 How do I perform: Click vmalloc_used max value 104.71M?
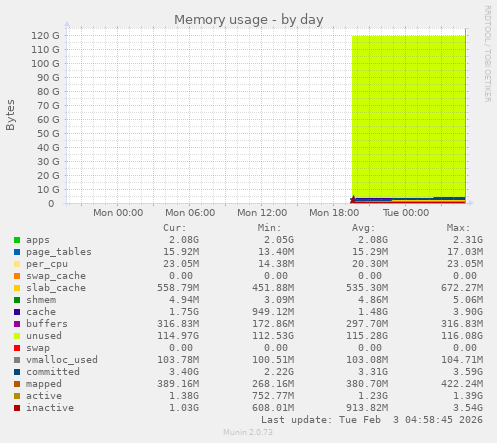point(462,360)
